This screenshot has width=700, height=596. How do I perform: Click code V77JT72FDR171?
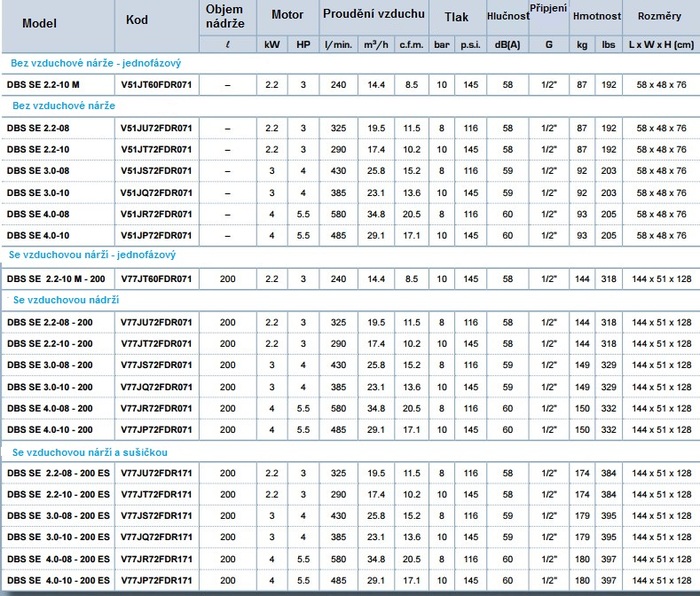(x=156, y=495)
